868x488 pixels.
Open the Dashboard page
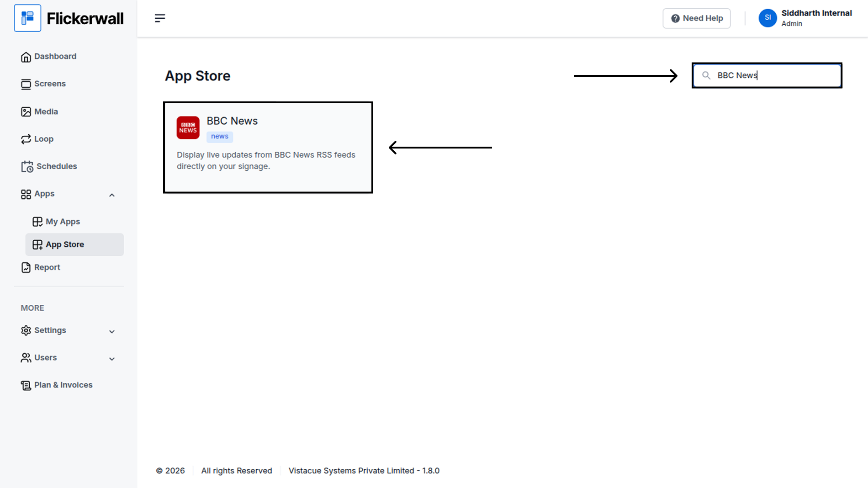click(55, 56)
